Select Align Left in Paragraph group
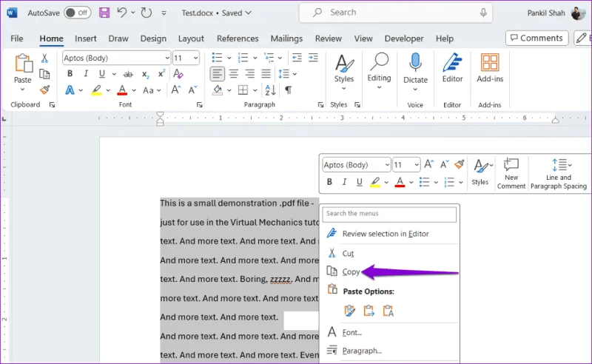 click(x=217, y=74)
